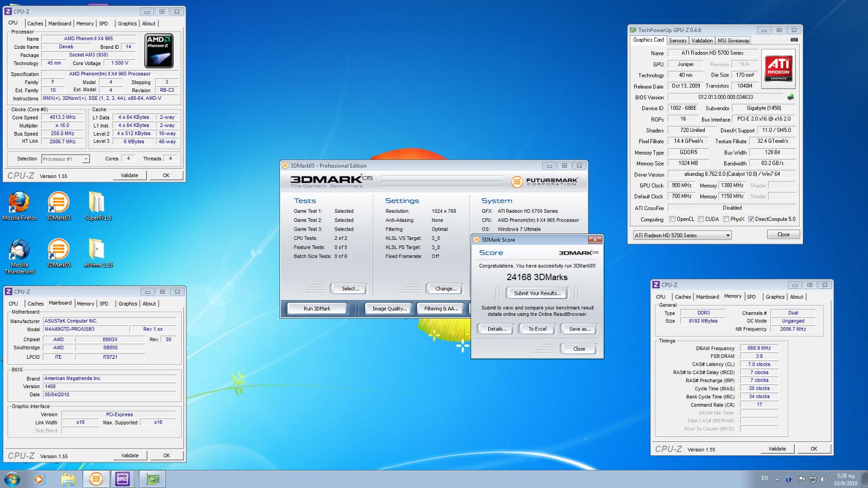Launch 3DMark03 desktop shortcut
Screen dimensions: 868x488
[58, 206]
